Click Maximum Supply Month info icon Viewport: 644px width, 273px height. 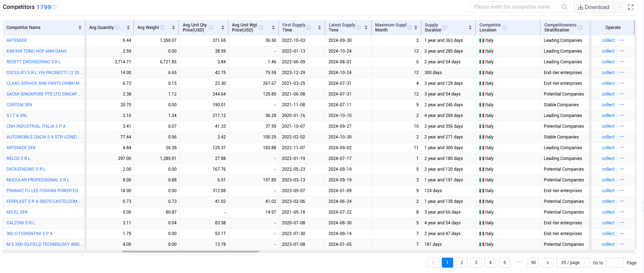pos(410,28)
